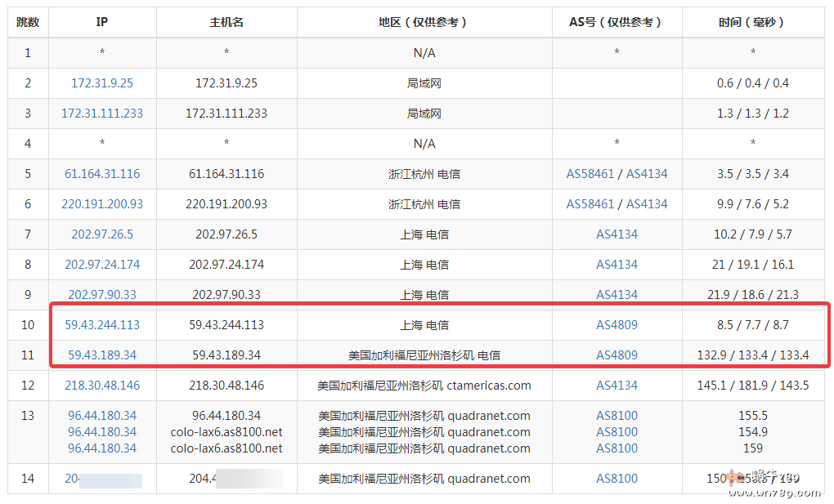Image resolution: width=834 pixels, height=504 pixels.
Task: Select the 时间（毫秒） column header
Action: pyautogui.click(x=752, y=22)
